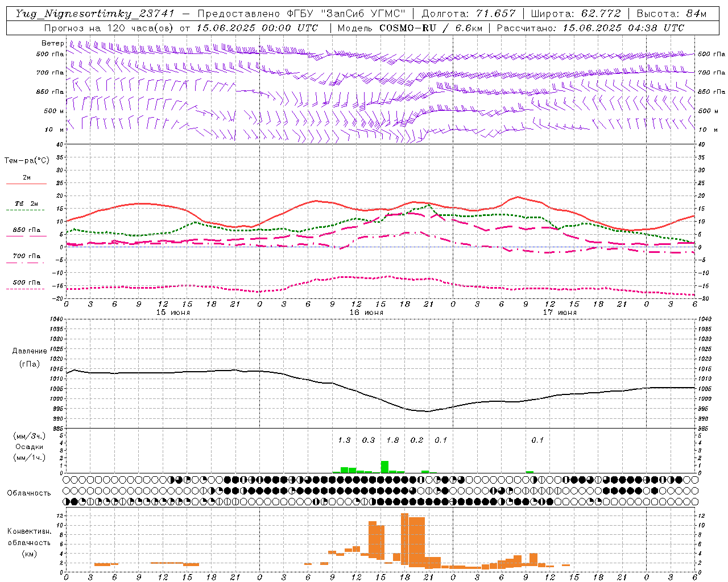728x582 pixels.
Task: Click the (км) unit label of convective panel
Action: coord(29,554)
